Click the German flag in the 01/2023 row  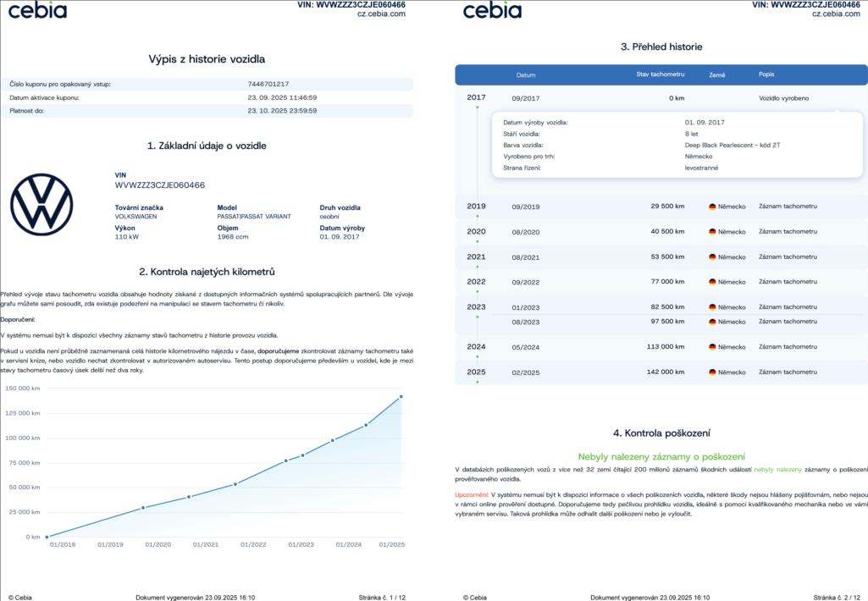712,307
